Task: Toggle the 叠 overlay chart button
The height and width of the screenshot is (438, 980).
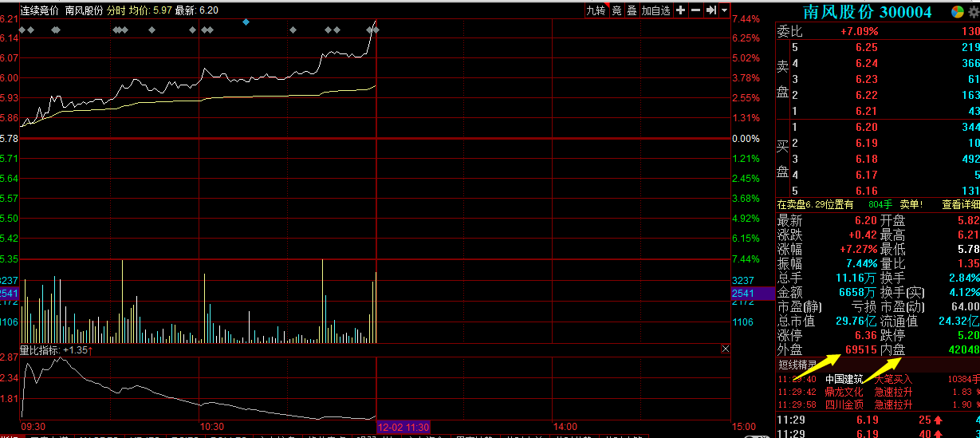Action: [632, 10]
